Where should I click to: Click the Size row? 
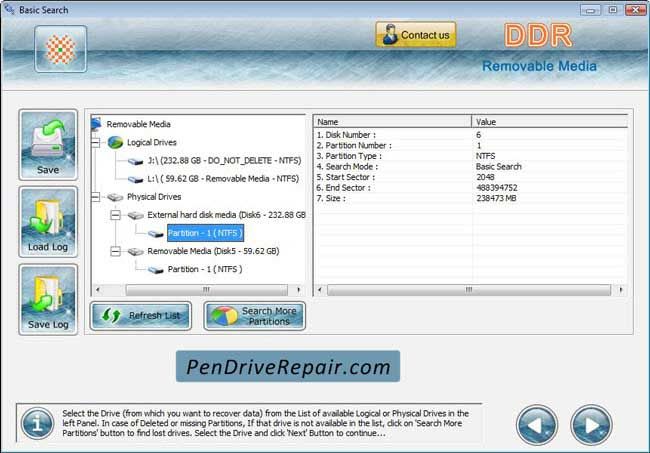point(471,198)
